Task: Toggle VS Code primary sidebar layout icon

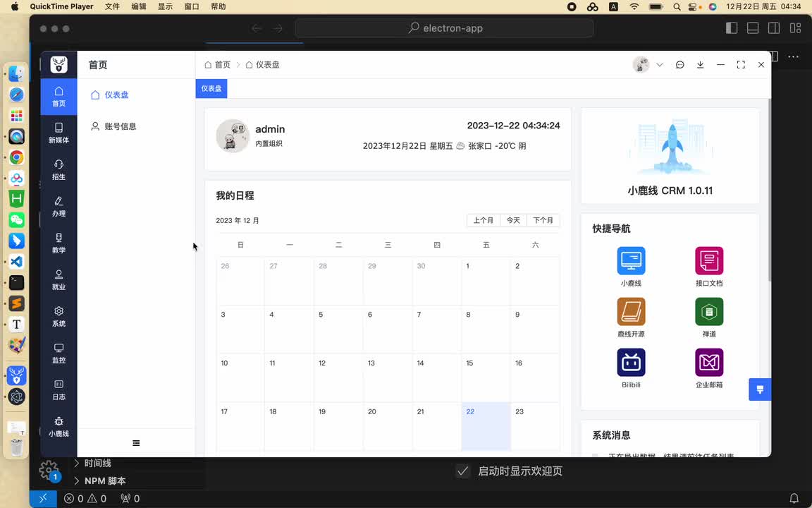Action: pos(732,28)
